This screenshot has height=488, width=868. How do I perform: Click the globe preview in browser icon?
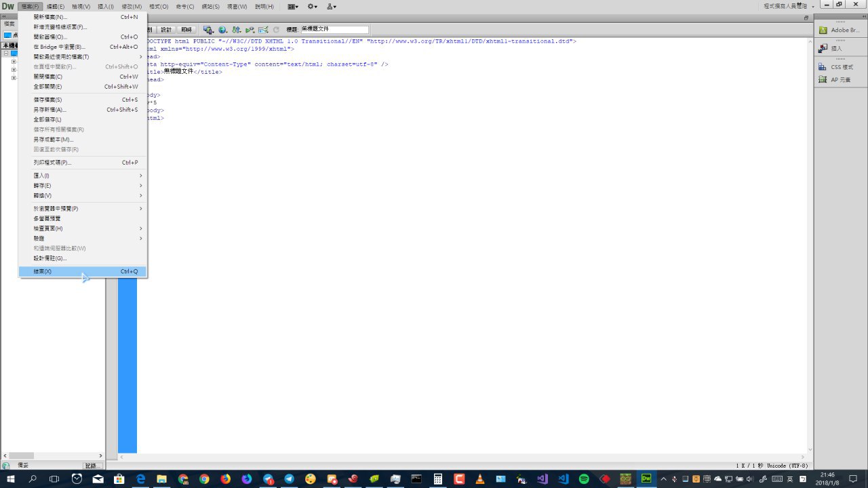pyautogui.click(x=222, y=30)
